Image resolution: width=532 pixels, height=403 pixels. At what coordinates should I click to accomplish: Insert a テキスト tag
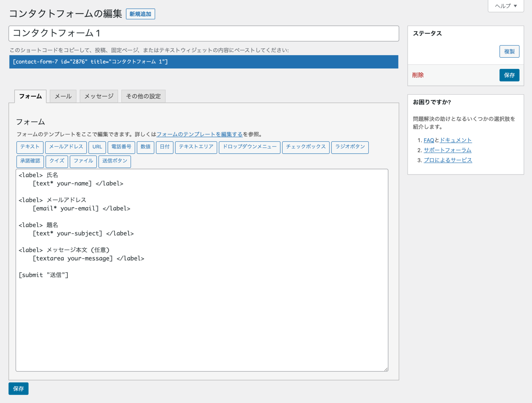pos(30,147)
